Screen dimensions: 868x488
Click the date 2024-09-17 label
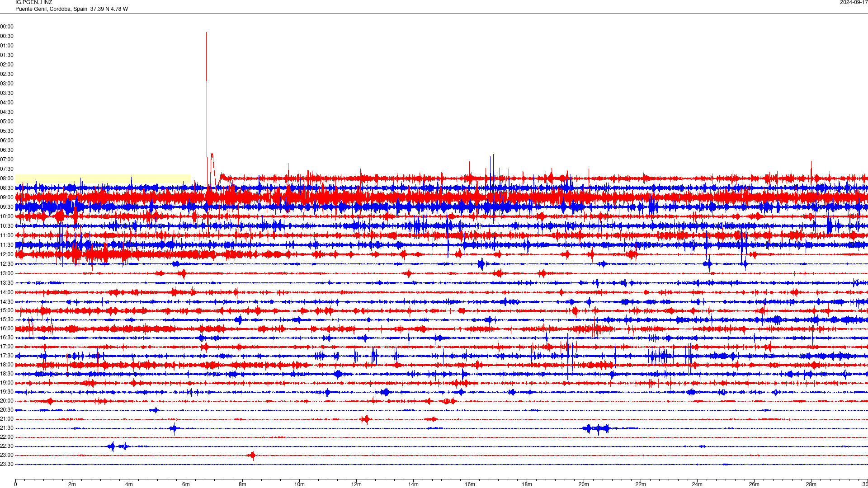click(854, 3)
